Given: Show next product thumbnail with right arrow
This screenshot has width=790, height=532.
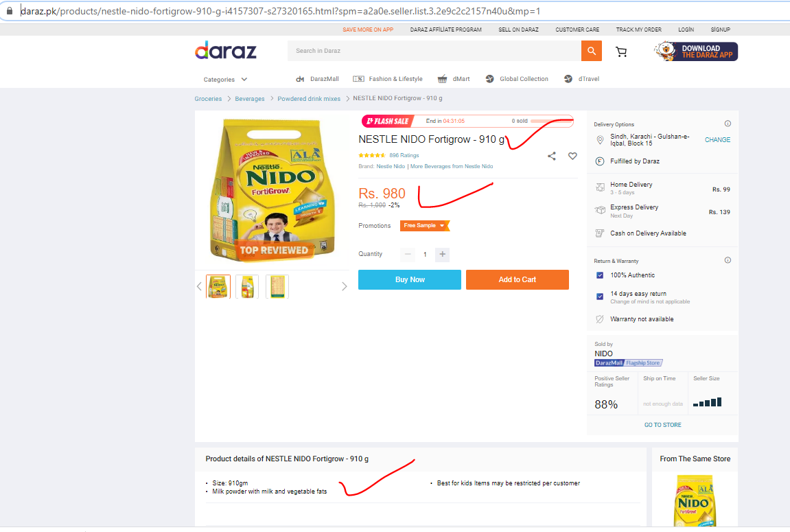Looking at the screenshot, I should [344, 287].
